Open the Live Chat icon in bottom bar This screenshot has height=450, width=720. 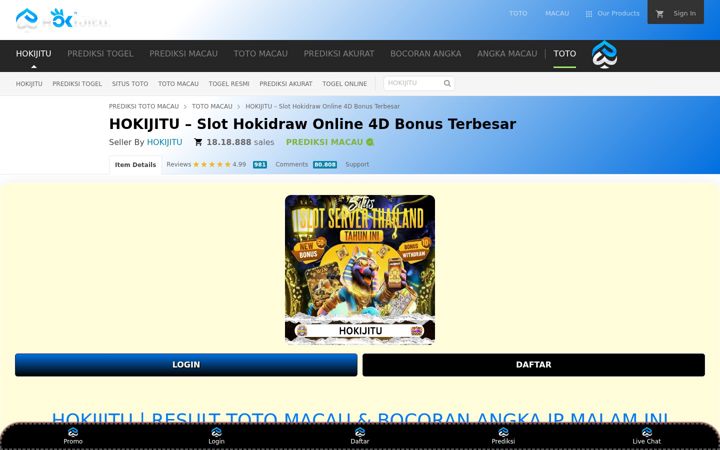coord(647,432)
